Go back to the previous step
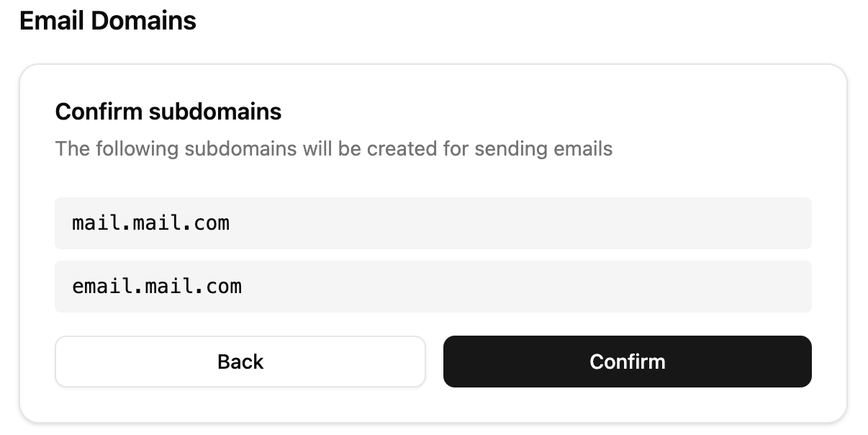This screenshot has height=435, width=868. pyautogui.click(x=240, y=362)
